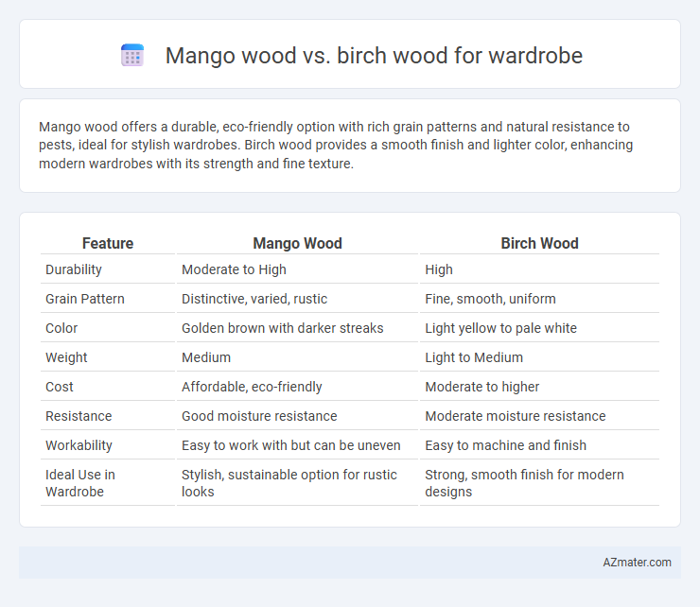Select 'Affordable, eco-friendly' cell
700x607 pixels.
point(252,387)
